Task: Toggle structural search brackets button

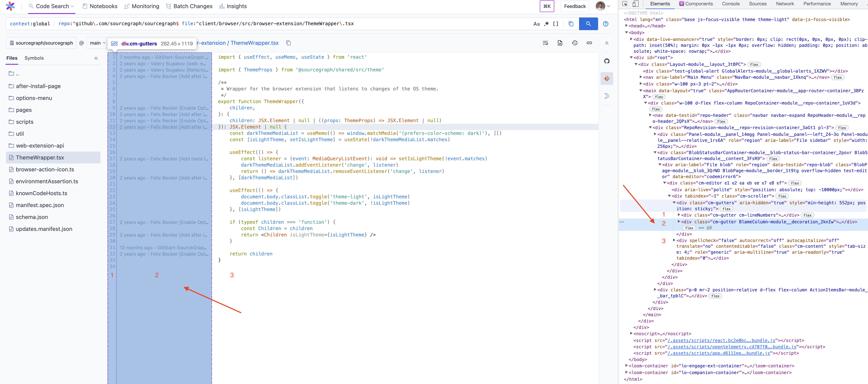Action: (x=556, y=24)
